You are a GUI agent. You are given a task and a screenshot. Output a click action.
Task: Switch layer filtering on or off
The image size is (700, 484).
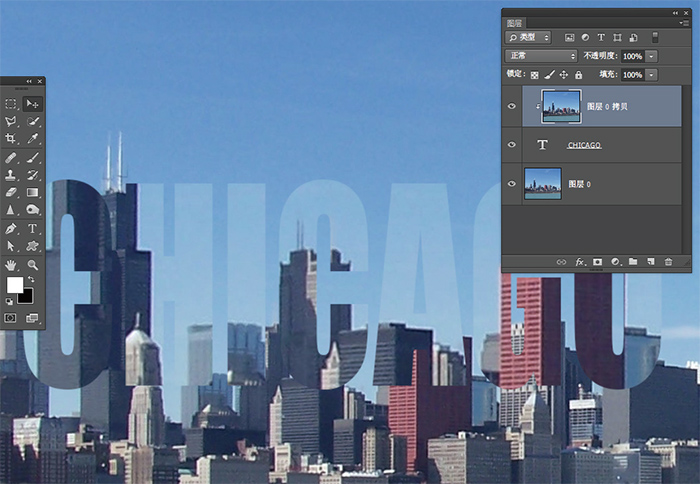[x=655, y=38]
